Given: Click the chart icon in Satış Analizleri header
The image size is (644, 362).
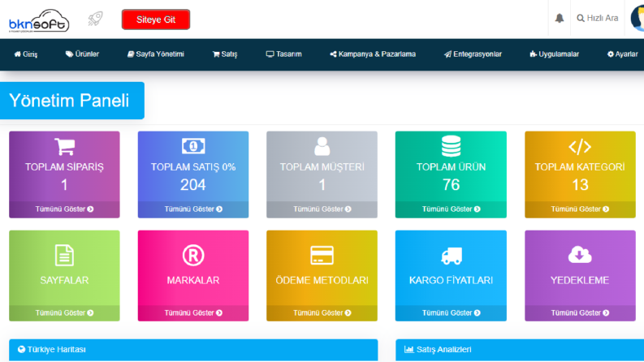Looking at the screenshot, I should [408, 349].
